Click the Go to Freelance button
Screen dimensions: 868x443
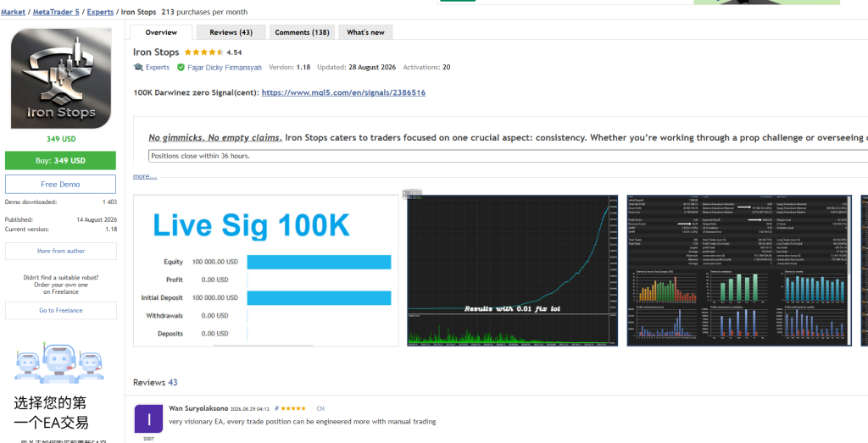click(61, 310)
